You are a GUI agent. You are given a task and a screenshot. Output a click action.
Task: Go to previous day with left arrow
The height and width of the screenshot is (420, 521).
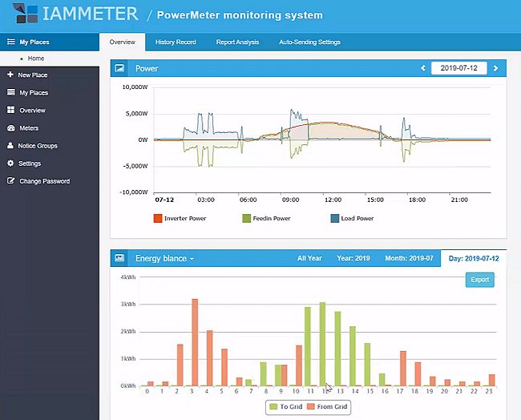click(x=423, y=68)
